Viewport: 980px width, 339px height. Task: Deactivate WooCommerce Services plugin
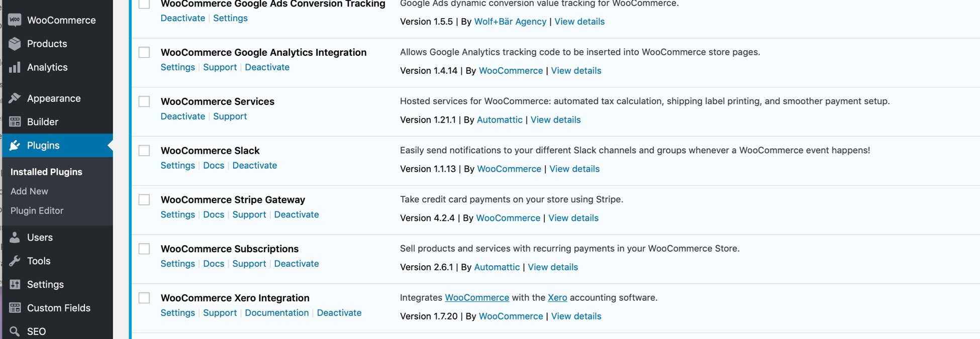click(183, 117)
